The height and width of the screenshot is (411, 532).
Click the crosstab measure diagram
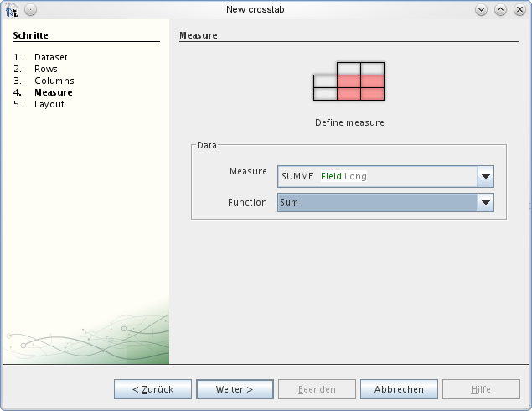click(349, 81)
